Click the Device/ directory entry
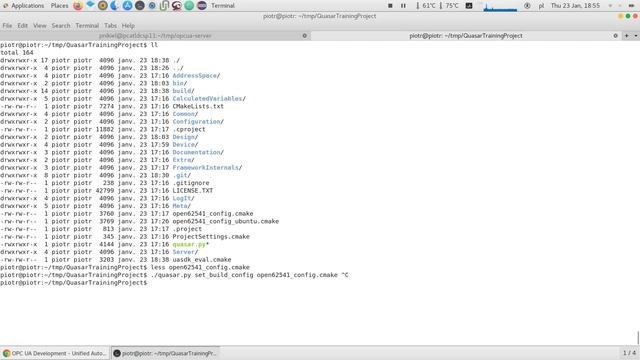 click(x=185, y=144)
